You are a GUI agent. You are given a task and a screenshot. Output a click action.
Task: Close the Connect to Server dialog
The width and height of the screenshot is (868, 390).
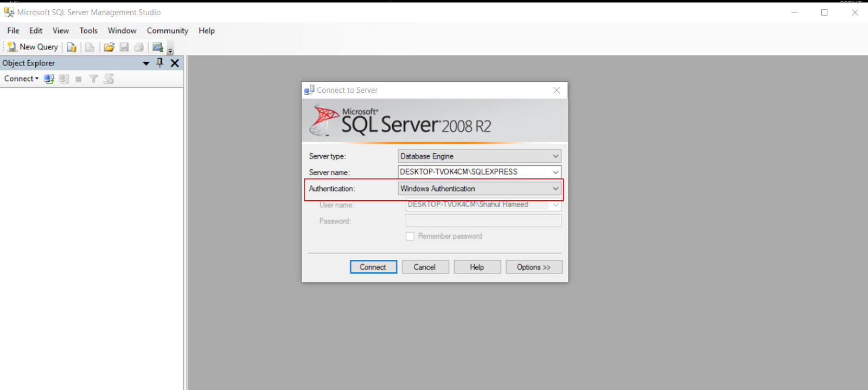557,90
